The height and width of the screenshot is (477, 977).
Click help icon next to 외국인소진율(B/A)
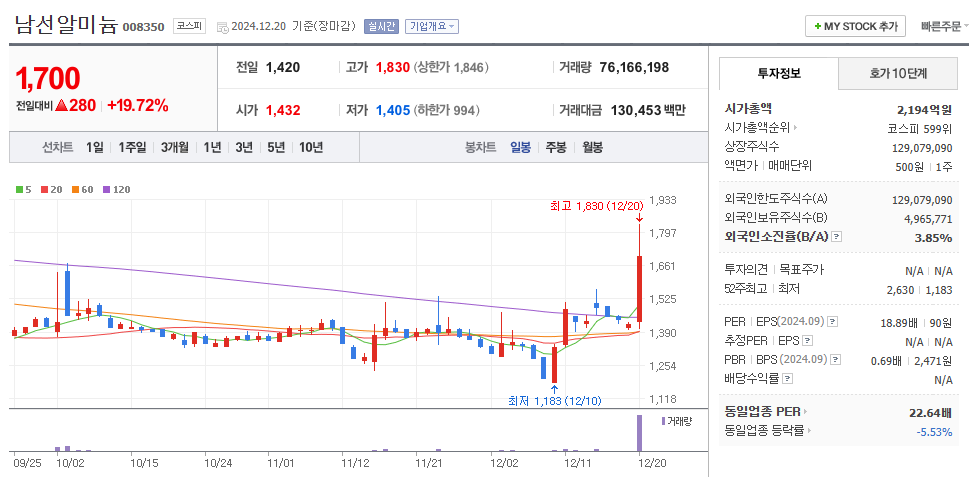pyautogui.click(x=837, y=237)
